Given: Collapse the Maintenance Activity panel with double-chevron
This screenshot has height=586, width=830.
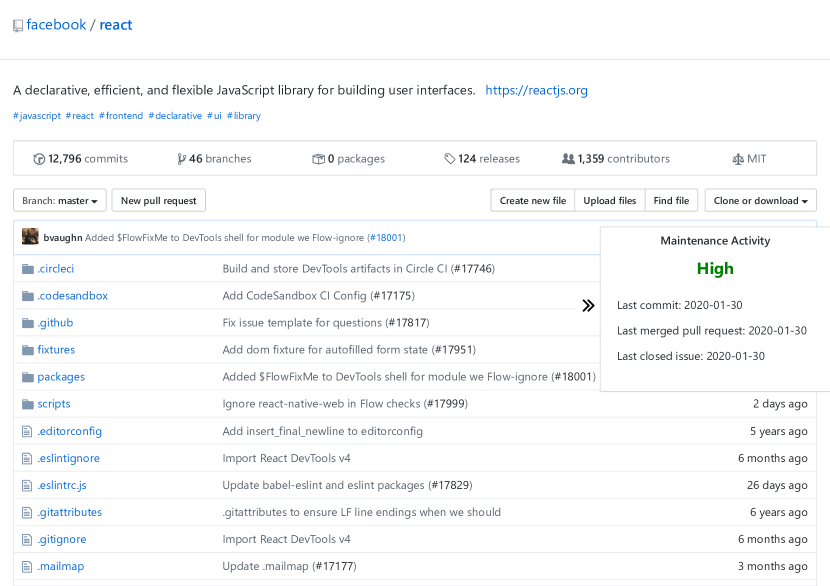Looking at the screenshot, I should tap(588, 305).
